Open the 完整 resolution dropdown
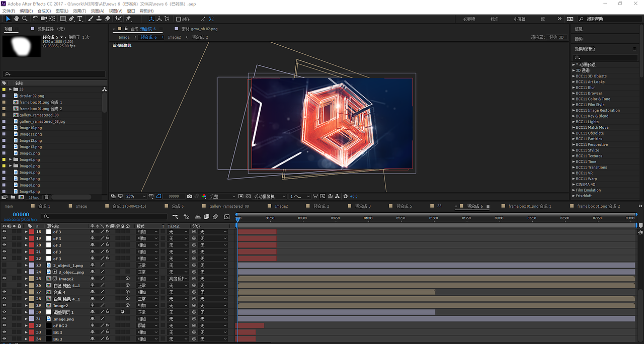Image resolution: width=644 pixels, height=344 pixels. pos(222,196)
